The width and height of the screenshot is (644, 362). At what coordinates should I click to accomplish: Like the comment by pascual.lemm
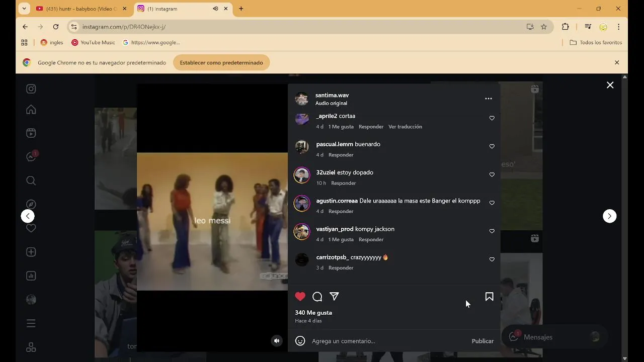492,146
